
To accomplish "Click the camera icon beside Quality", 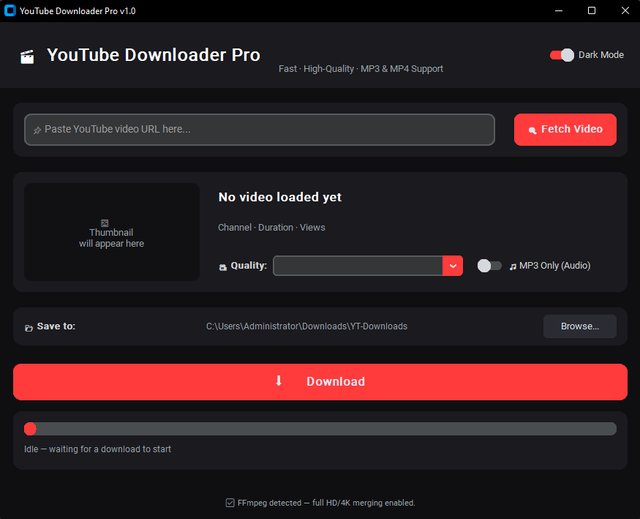I will (x=223, y=267).
